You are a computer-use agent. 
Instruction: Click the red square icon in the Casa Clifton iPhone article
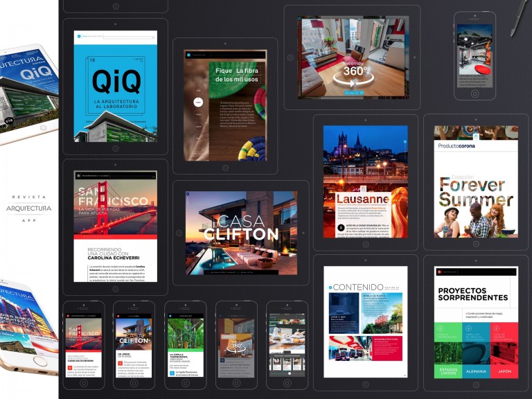[x=120, y=364]
